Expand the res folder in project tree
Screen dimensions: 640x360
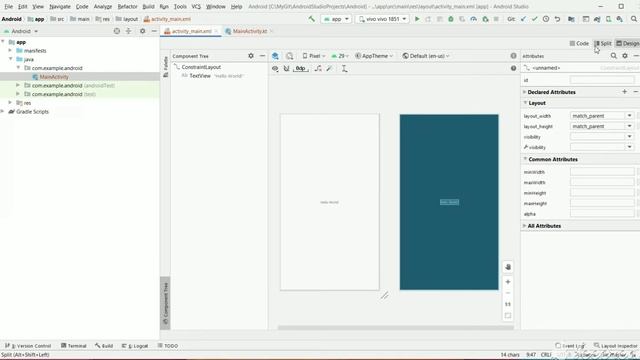10,103
